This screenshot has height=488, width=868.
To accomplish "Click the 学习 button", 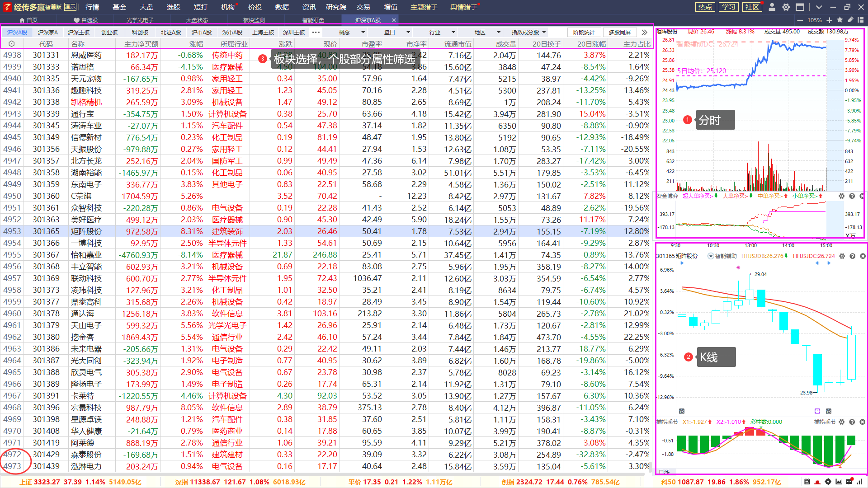I will 728,7.
